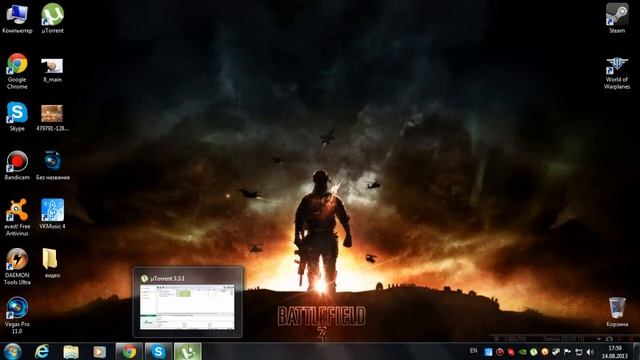Open Windows Media Player from taskbar

(99, 352)
